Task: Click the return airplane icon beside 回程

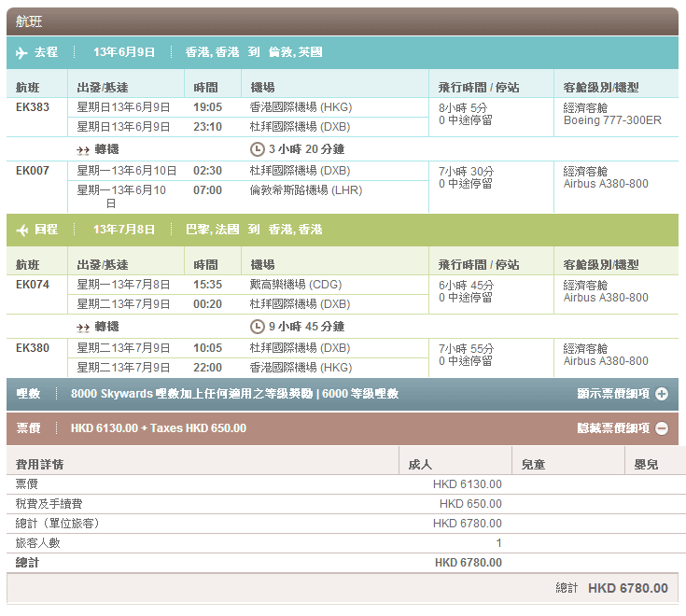Action: point(21,230)
